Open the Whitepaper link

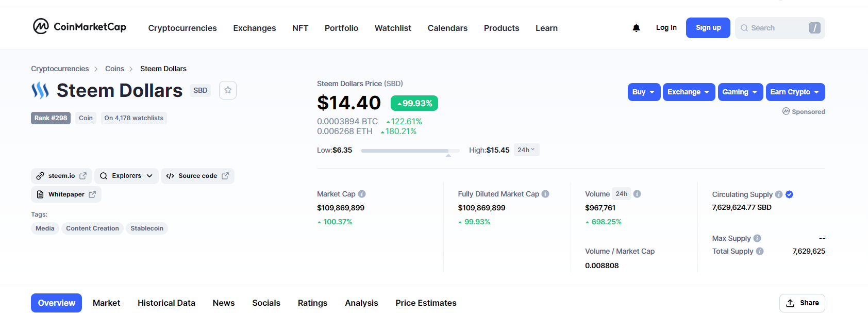click(66, 194)
